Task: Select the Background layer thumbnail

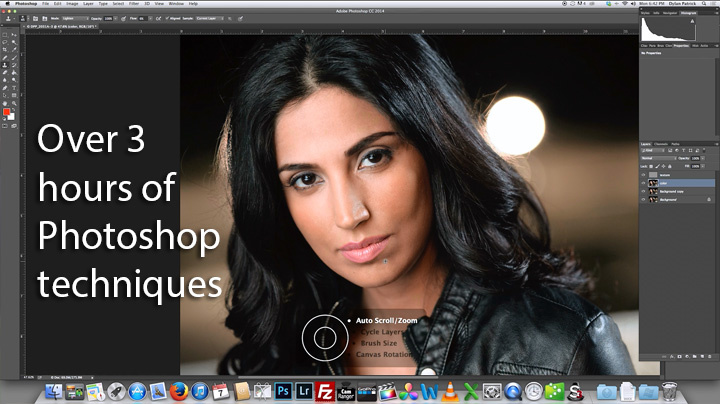Action: (x=651, y=200)
